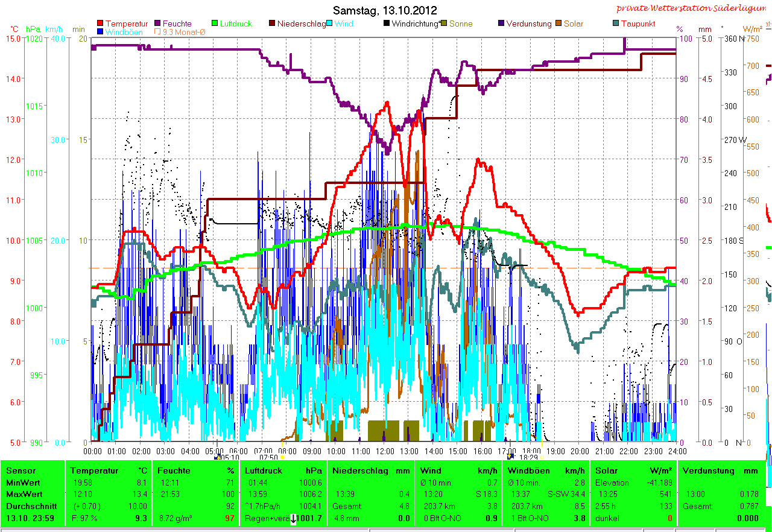Viewport: 772px width, 532px height.
Task: Click the orange Solar legend square
Action: point(558,24)
